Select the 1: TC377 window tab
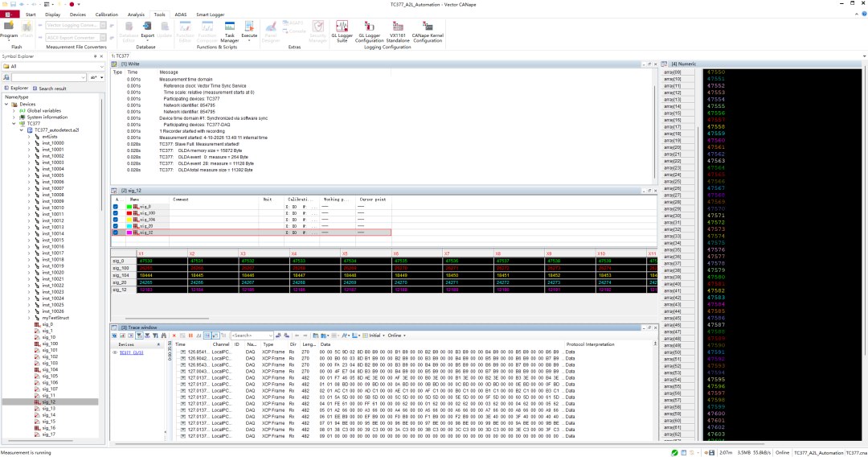The width and height of the screenshot is (868, 457). coord(120,56)
